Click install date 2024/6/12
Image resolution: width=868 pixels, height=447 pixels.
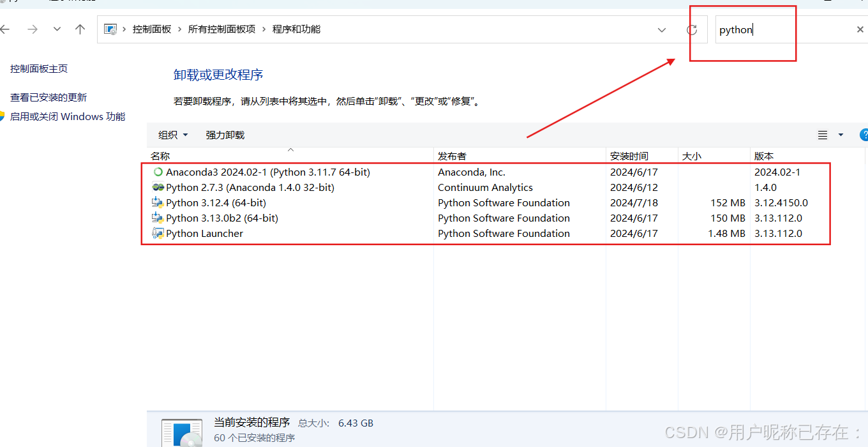[x=634, y=187]
